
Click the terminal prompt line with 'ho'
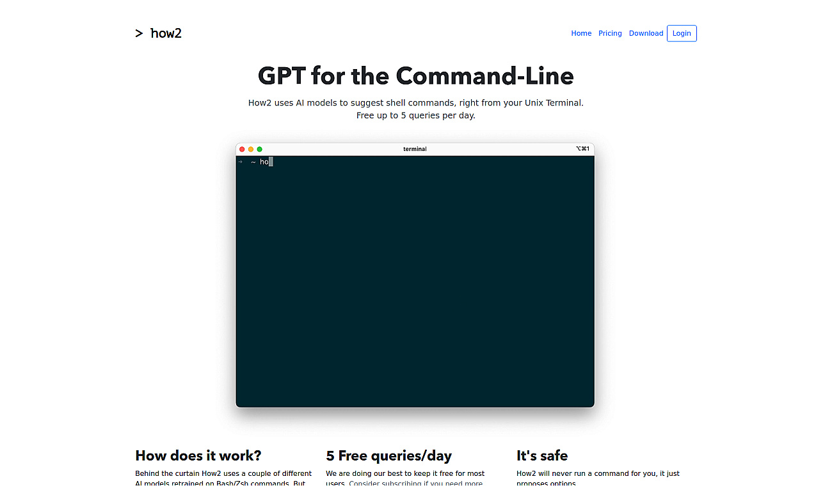(255, 162)
